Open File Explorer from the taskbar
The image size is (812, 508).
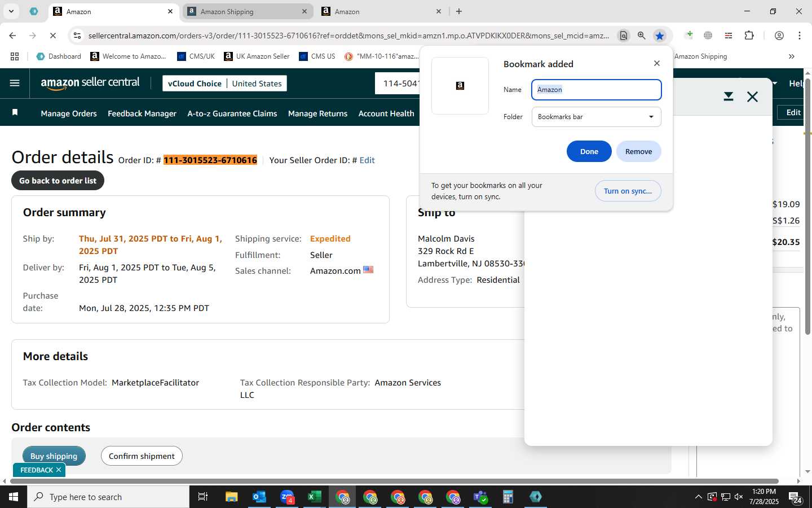(x=232, y=497)
